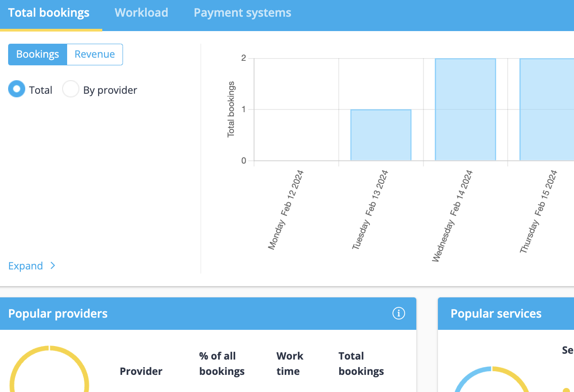Open the Workload tab
Image resolution: width=574 pixels, height=392 pixels.
[141, 13]
